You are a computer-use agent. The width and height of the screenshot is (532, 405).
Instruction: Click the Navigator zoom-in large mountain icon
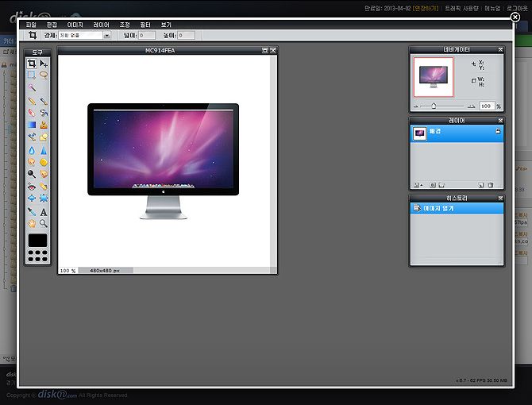click(471, 106)
